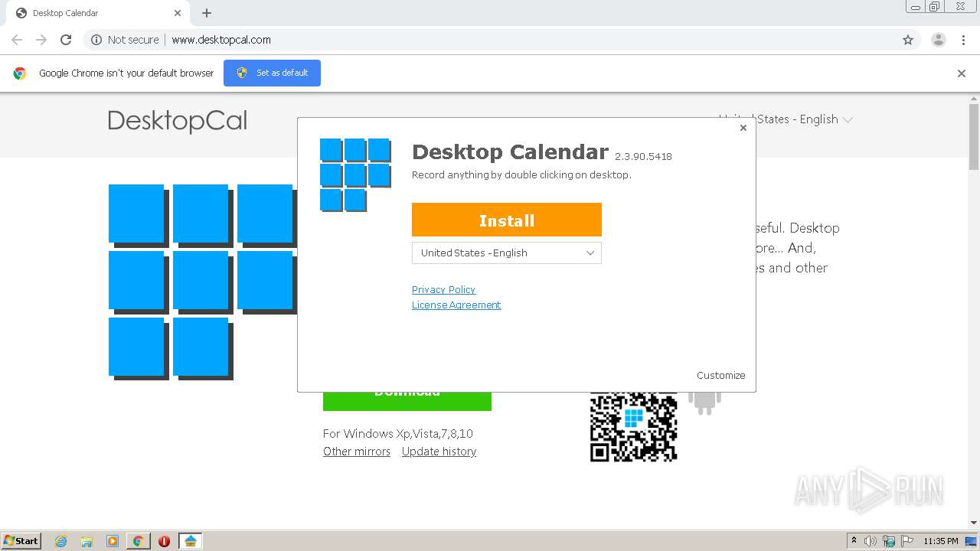Open the Other mirrors link
This screenshot has width=980, height=551.
coord(357,452)
